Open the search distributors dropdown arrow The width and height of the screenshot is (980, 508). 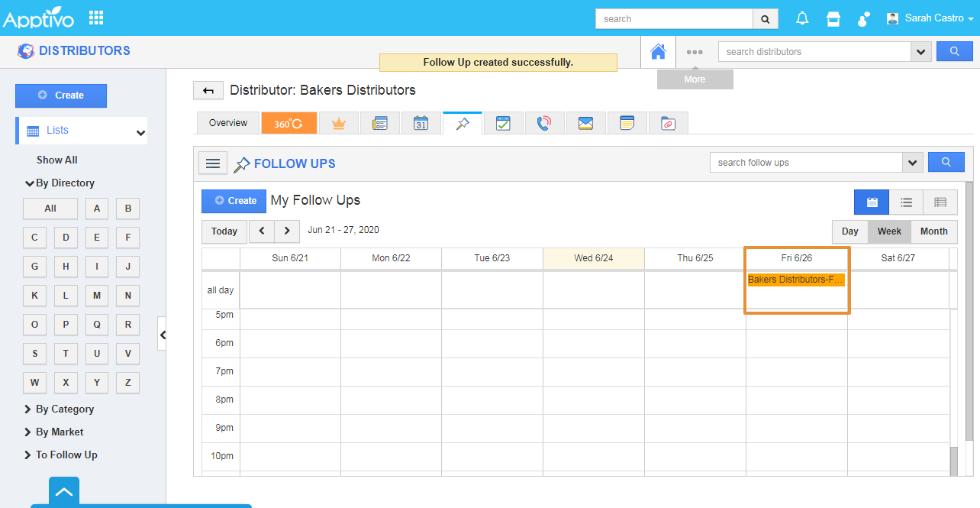(x=920, y=52)
